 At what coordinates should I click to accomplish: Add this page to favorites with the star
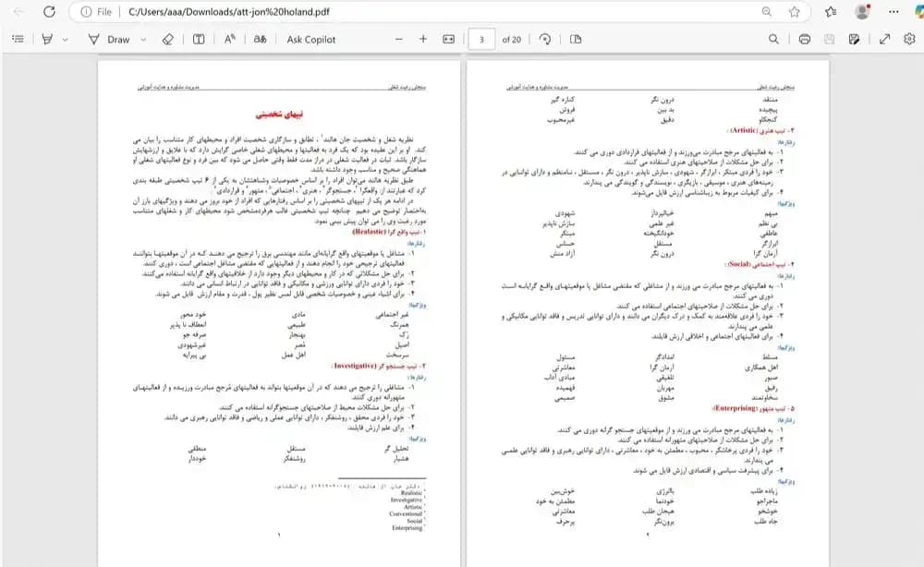coord(795,12)
